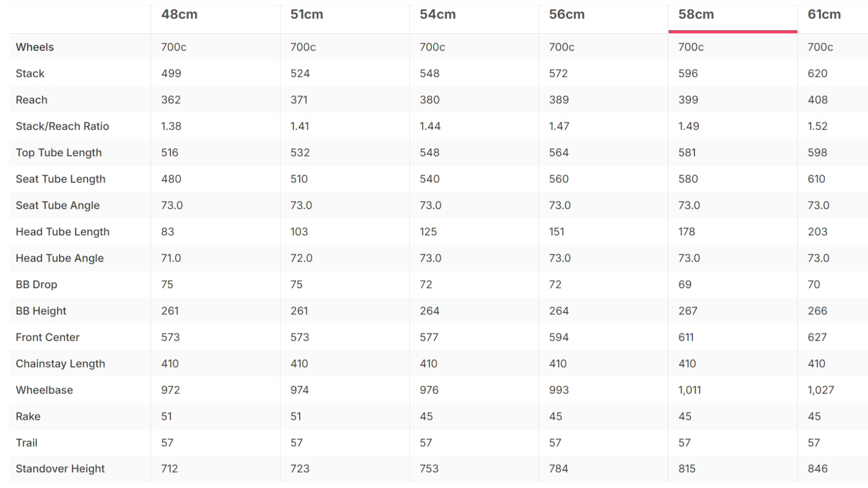Select the 56cm size column header
Screen dimensions: 868x488
coord(567,15)
